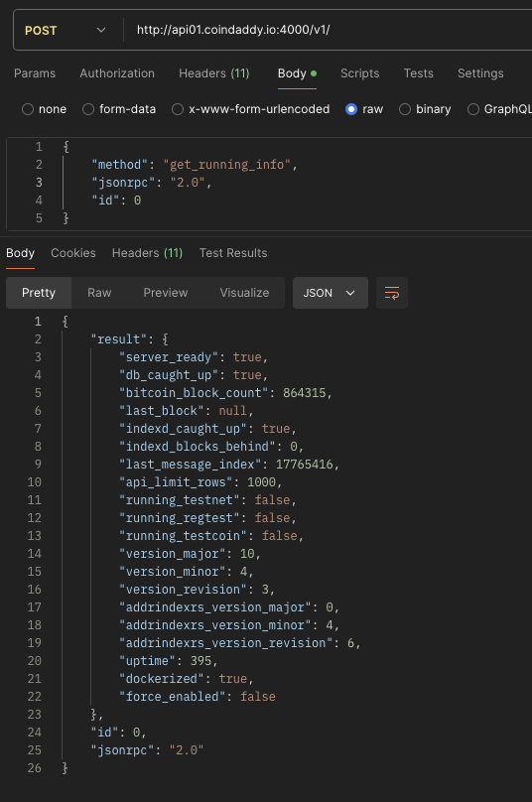Open the Tests tab

pos(419,73)
